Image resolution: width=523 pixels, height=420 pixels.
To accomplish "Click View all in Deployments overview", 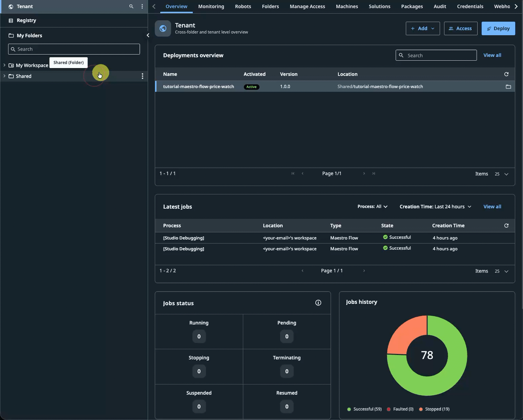I will pos(492,55).
